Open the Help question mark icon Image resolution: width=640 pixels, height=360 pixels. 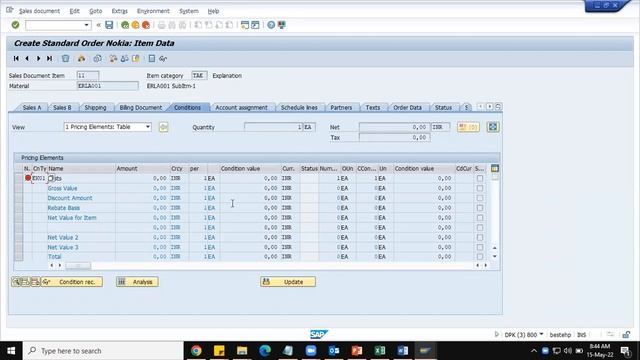tap(271, 25)
